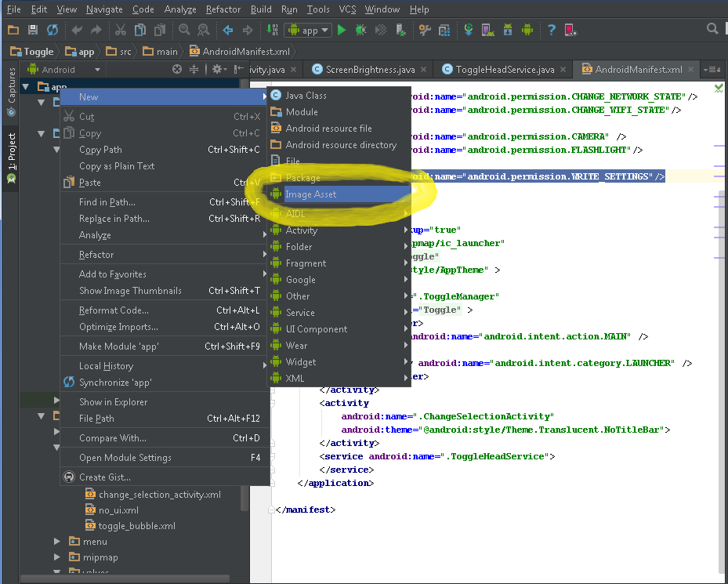This screenshot has height=584, width=728.
Task: Click Open Module Settings in context menu
Action: pos(125,458)
